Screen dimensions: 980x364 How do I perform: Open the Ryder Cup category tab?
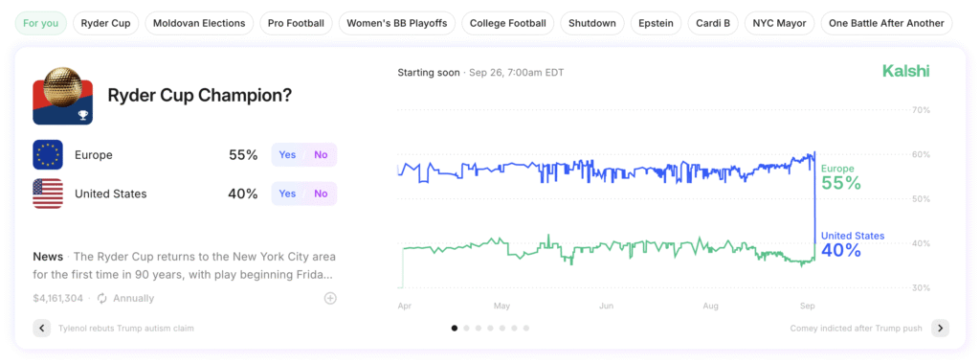pos(105,23)
